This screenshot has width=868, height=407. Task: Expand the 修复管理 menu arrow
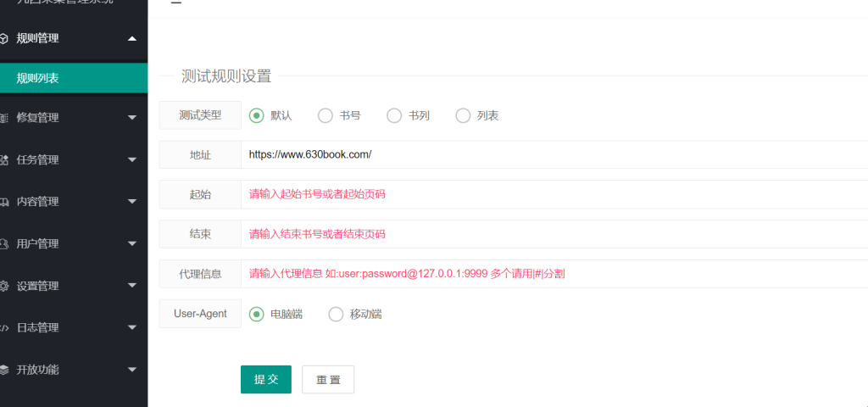pyautogui.click(x=131, y=117)
